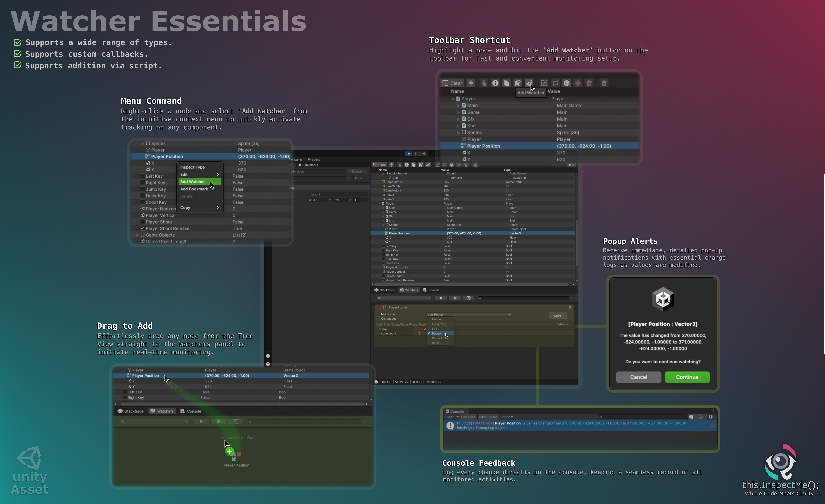Click Cancel in the popup alert

pos(639,377)
